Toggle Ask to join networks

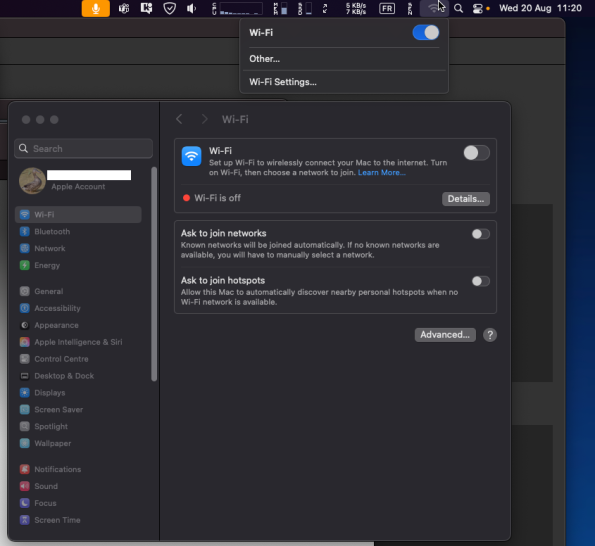point(480,234)
